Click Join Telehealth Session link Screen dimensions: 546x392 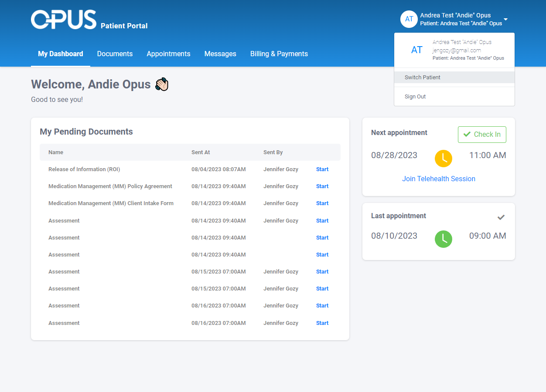[x=439, y=179]
